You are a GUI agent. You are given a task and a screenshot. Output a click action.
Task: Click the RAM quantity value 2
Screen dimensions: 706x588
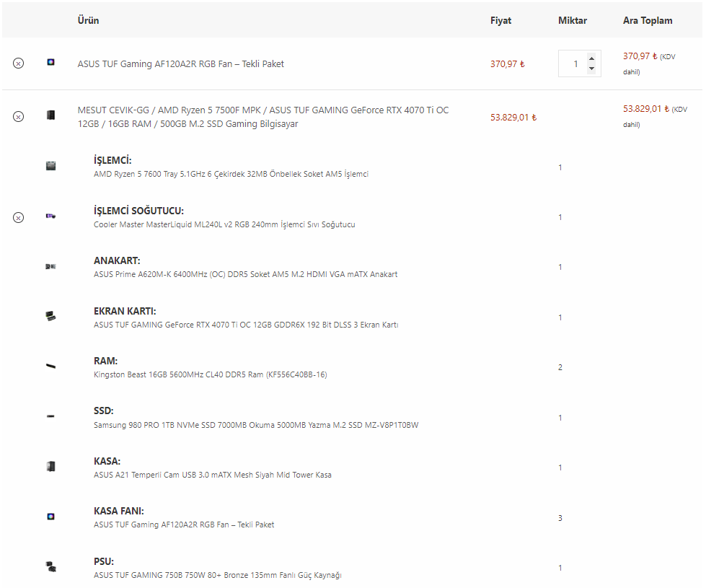click(x=560, y=368)
